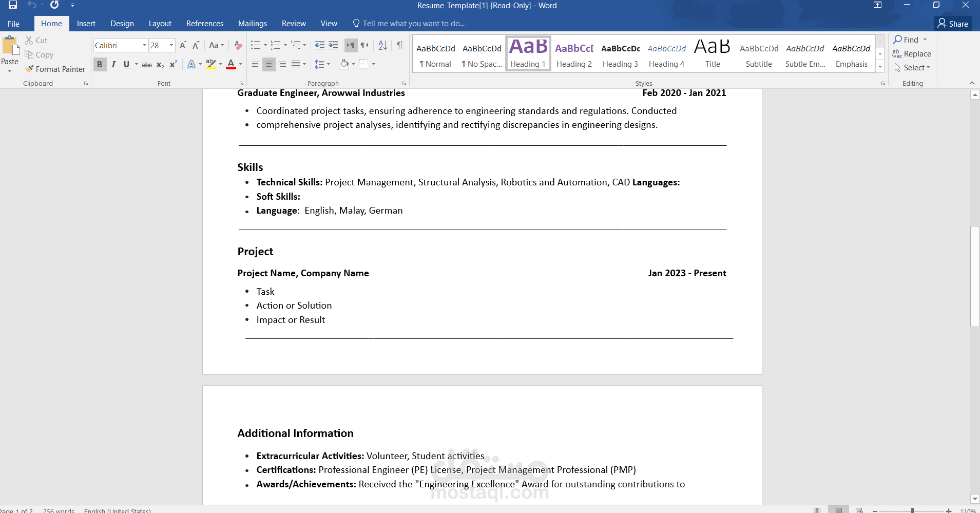
Task: Apply yellow text highlight color
Action: coord(211,64)
